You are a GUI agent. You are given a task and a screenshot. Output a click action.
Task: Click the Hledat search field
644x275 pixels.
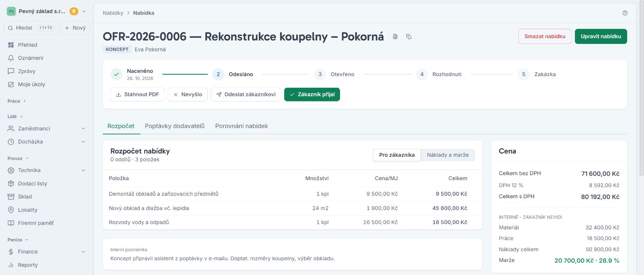[x=31, y=28]
